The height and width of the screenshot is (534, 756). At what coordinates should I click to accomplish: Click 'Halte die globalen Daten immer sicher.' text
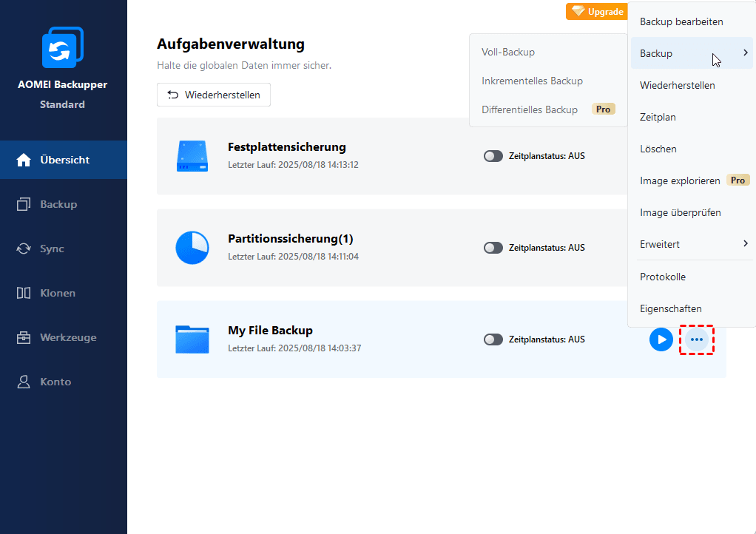click(244, 66)
